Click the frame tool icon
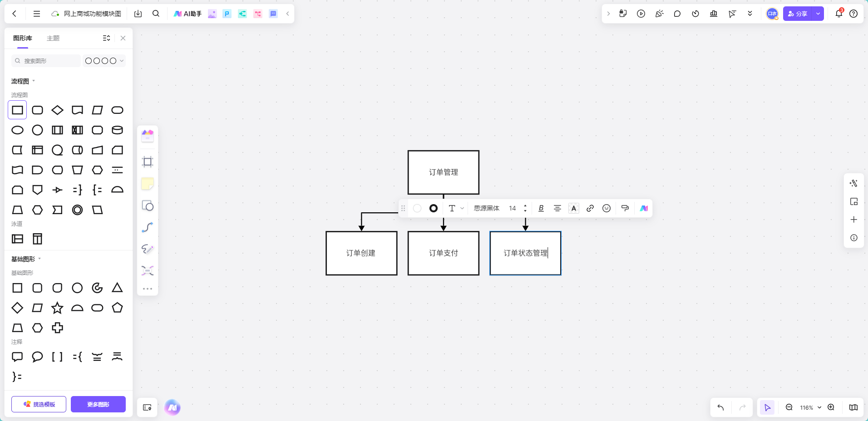868x421 pixels. [x=148, y=162]
